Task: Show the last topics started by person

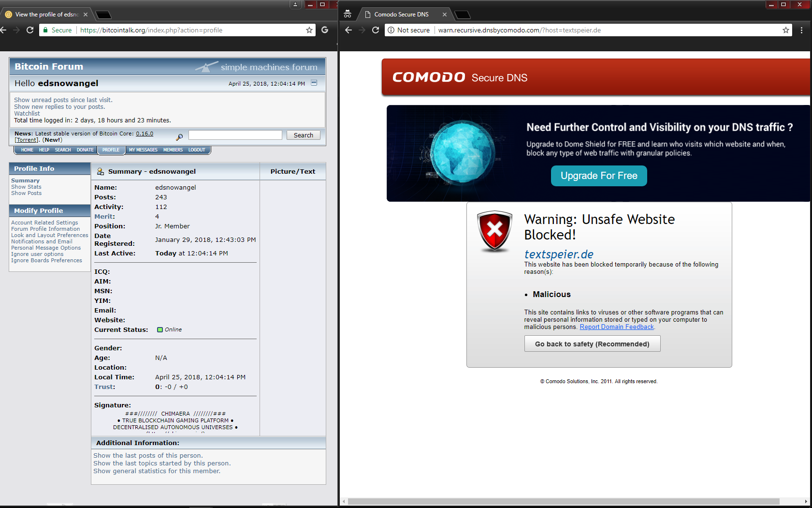Action: (x=162, y=463)
